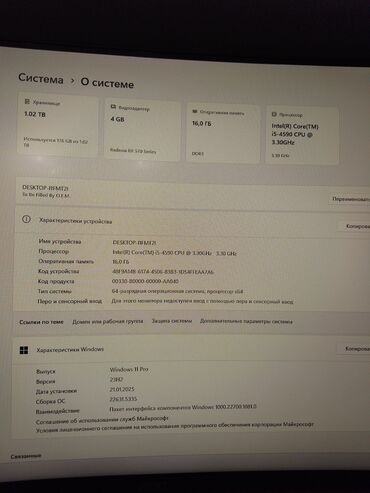
Task: Open the Intel Core i5-4590 processor card
Action: pos(302,135)
